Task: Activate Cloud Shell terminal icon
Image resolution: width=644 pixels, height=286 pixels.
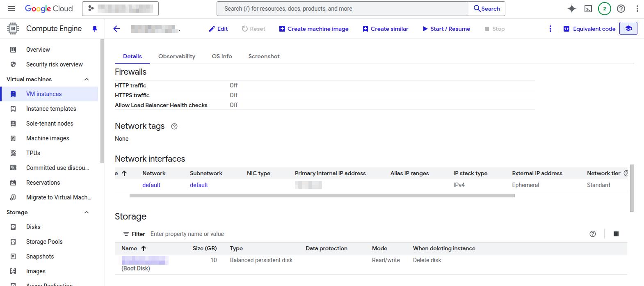Action: click(x=588, y=9)
